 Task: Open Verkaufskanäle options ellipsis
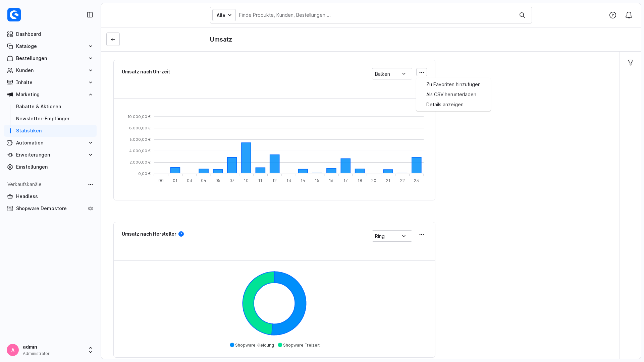pyautogui.click(x=91, y=184)
